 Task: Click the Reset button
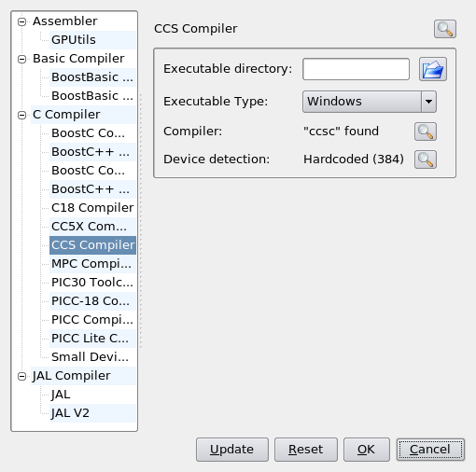pos(306,450)
